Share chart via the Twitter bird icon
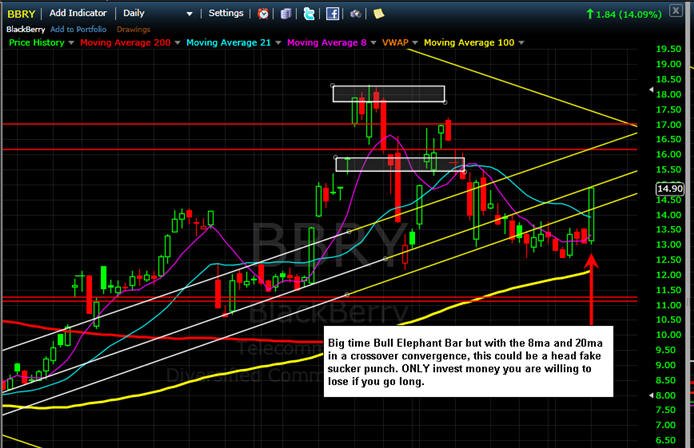This screenshot has height=448, width=694. (309, 14)
